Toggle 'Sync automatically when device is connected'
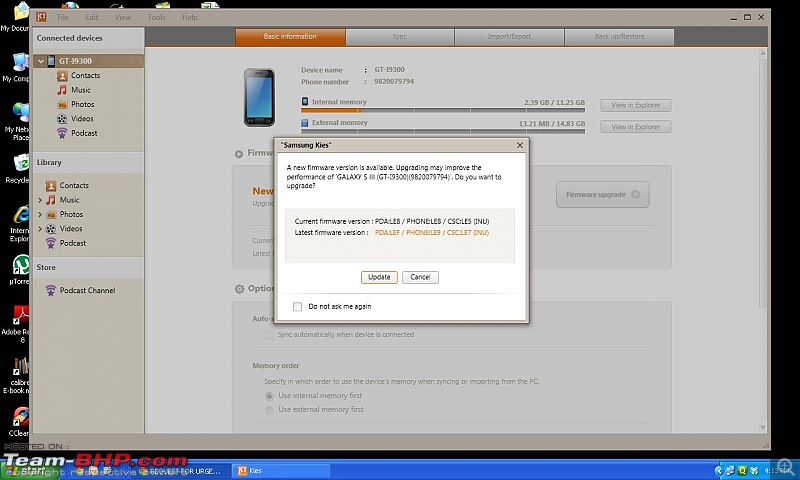The width and height of the screenshot is (800, 480). 269,335
